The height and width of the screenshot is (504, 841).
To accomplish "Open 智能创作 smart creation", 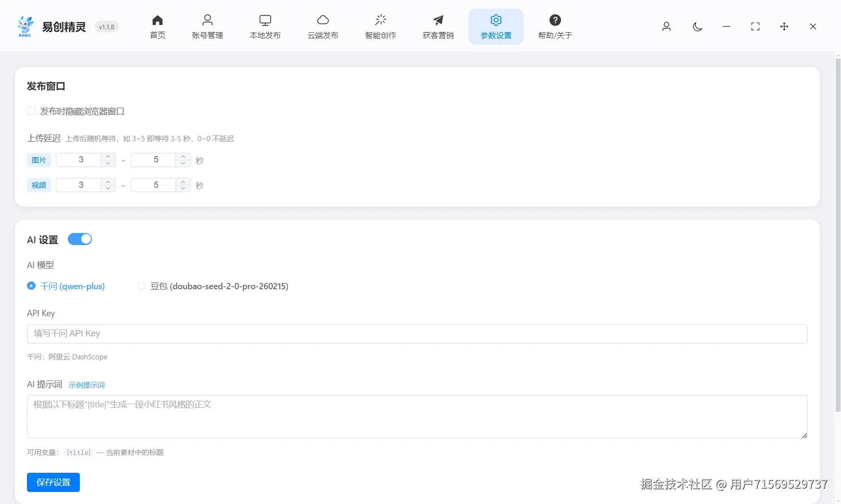I will pos(380,26).
